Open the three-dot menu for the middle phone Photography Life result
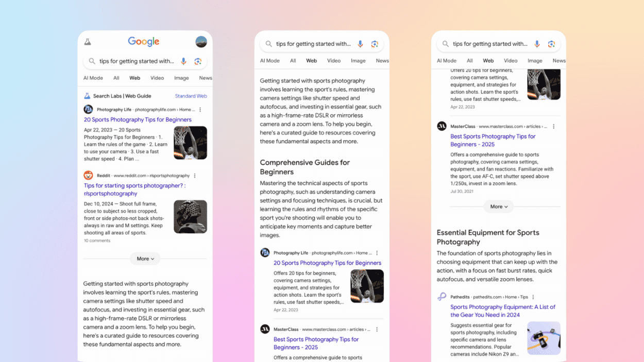This screenshot has width=644, height=362. pyautogui.click(x=377, y=253)
